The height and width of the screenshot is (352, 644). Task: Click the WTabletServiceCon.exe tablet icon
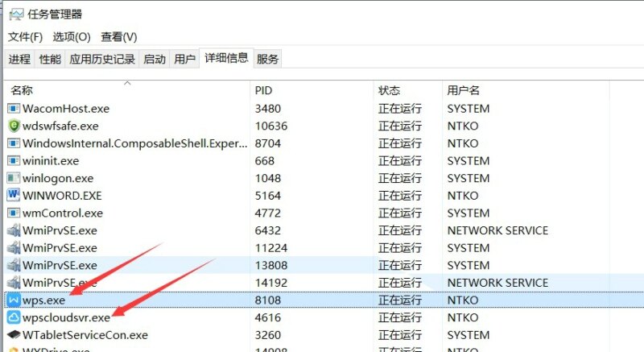(14, 335)
